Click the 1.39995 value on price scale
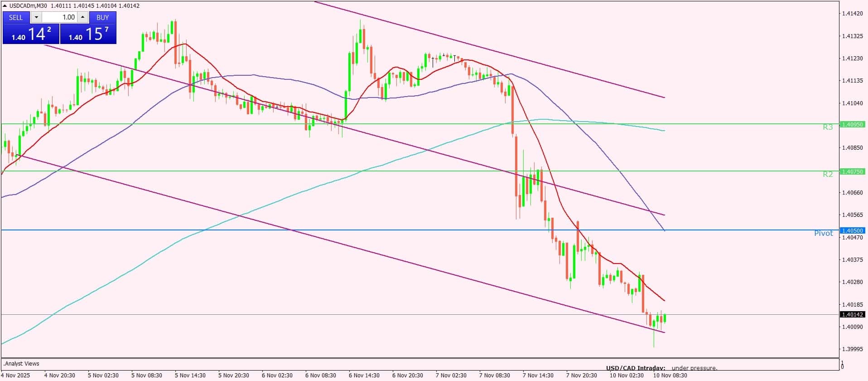Viewport: 868px width, 381px height. click(x=852, y=349)
